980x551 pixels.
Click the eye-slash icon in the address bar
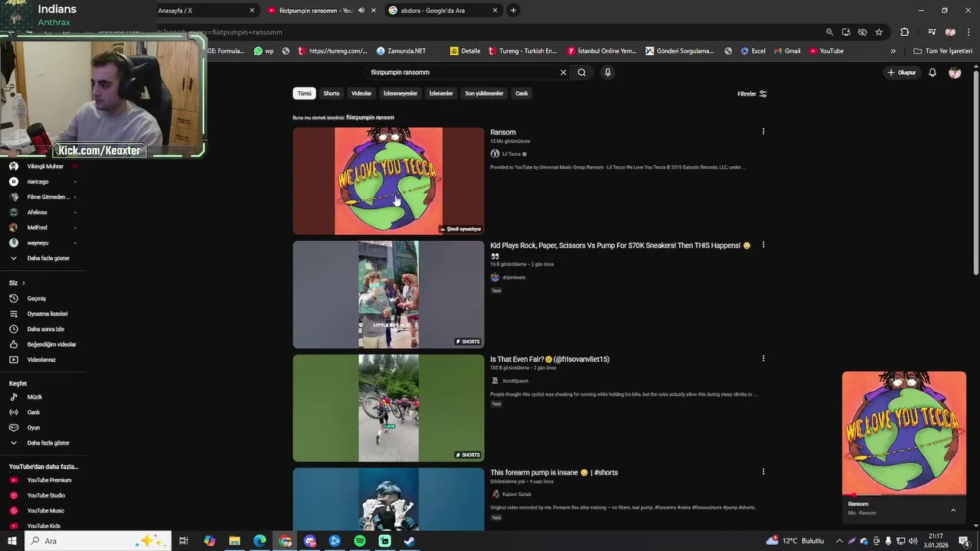(x=862, y=32)
